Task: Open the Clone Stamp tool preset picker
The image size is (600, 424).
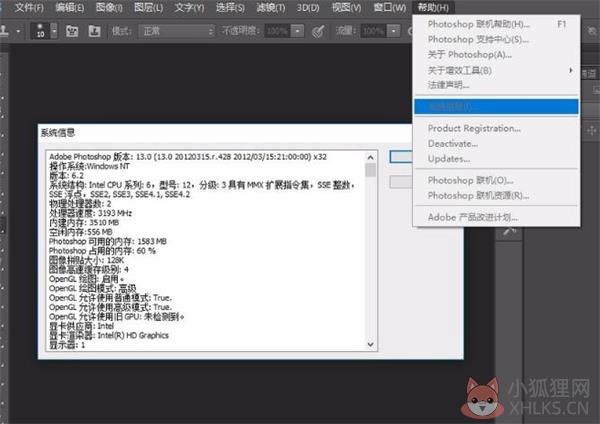Action: (x=5, y=30)
